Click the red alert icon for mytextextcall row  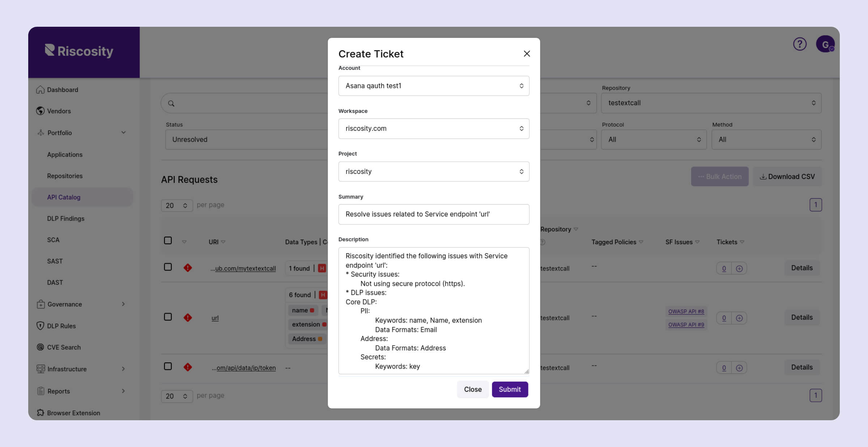tap(187, 268)
